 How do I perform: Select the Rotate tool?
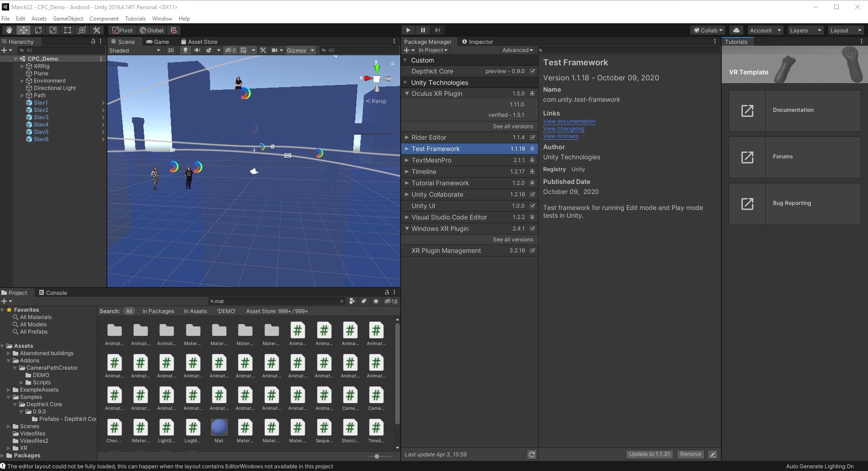(38, 30)
